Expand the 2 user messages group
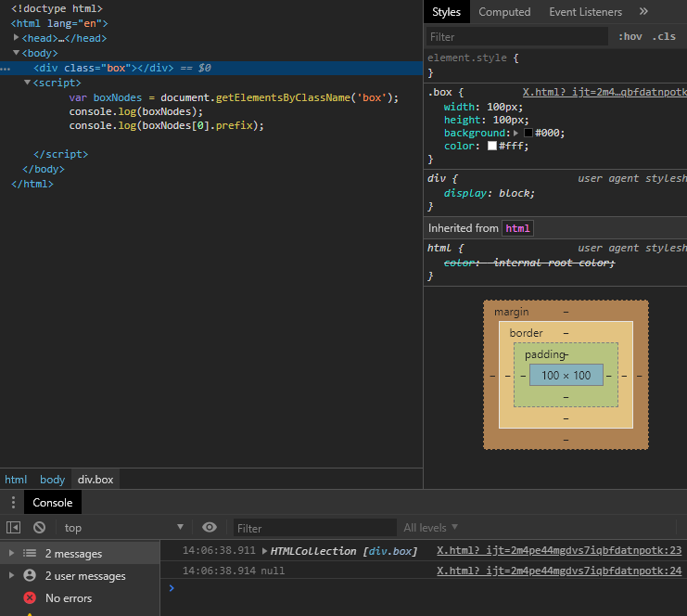This screenshot has width=687, height=616. (11, 575)
